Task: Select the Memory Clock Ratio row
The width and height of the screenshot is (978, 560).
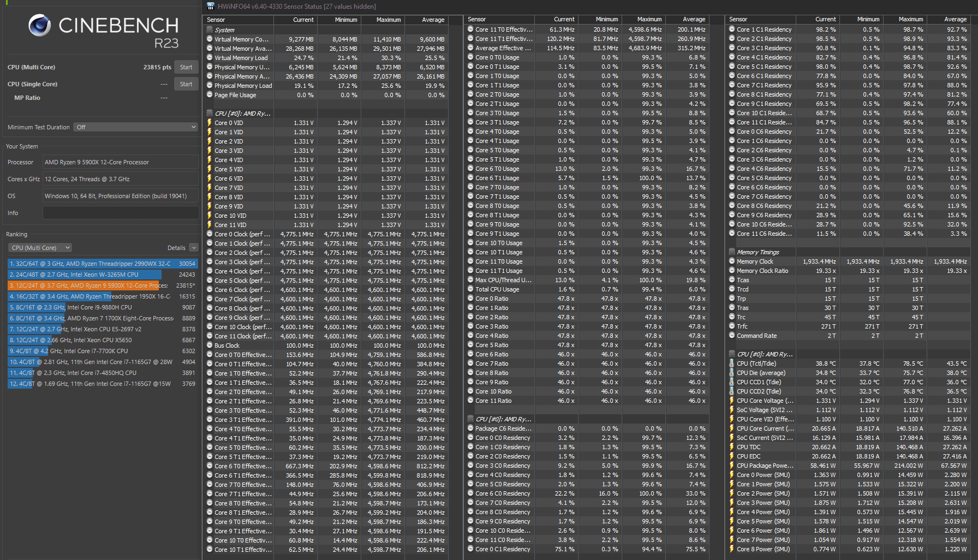Action: pos(848,271)
